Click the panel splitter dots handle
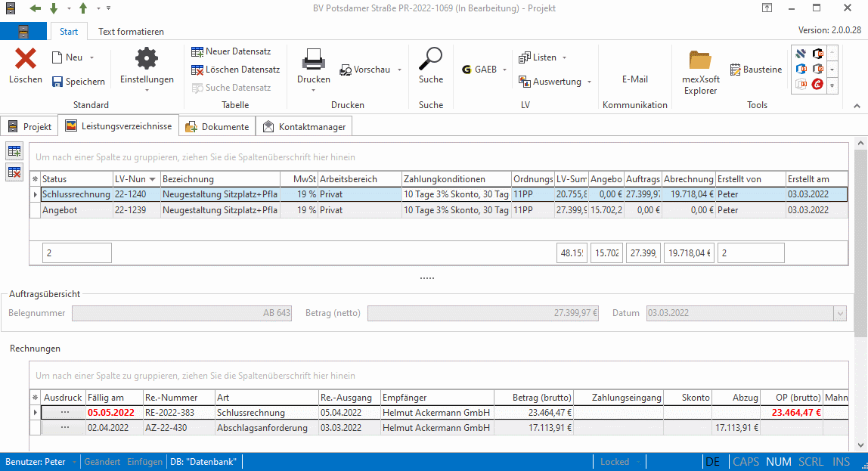Image resolution: width=868 pixels, height=471 pixels. coord(426,278)
